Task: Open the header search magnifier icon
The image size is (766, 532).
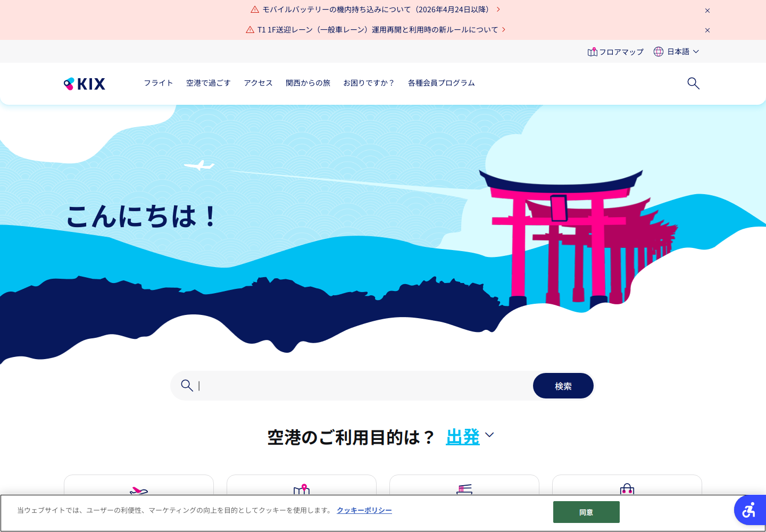Action: 693,83
